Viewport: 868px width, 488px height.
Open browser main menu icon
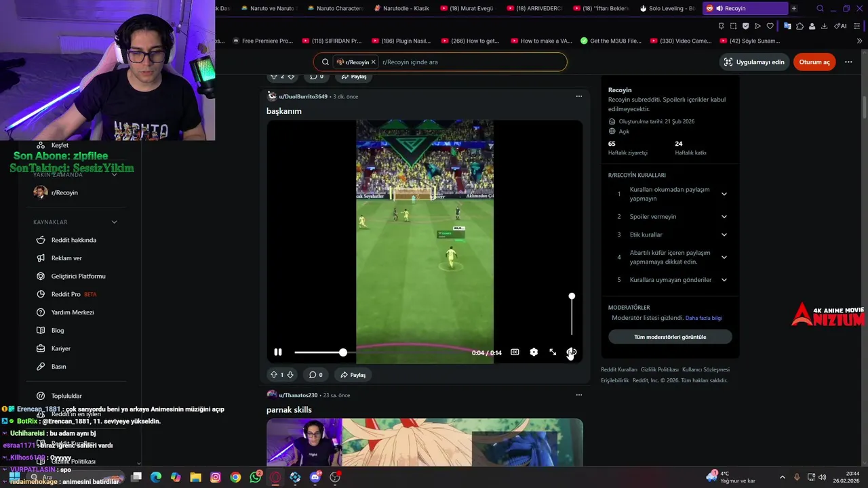click(x=857, y=26)
